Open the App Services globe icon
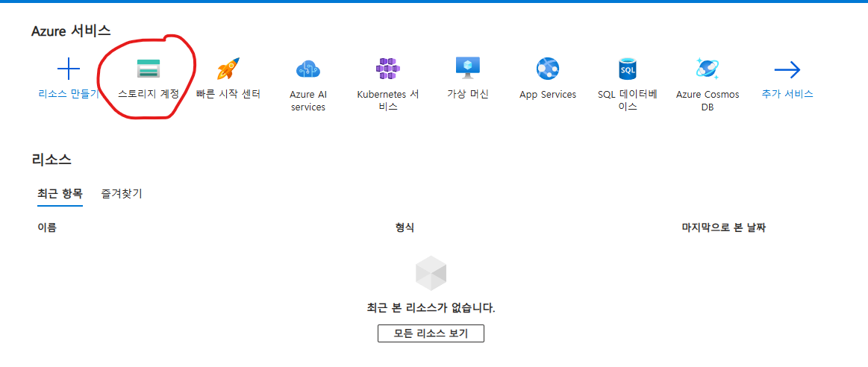 [548, 69]
